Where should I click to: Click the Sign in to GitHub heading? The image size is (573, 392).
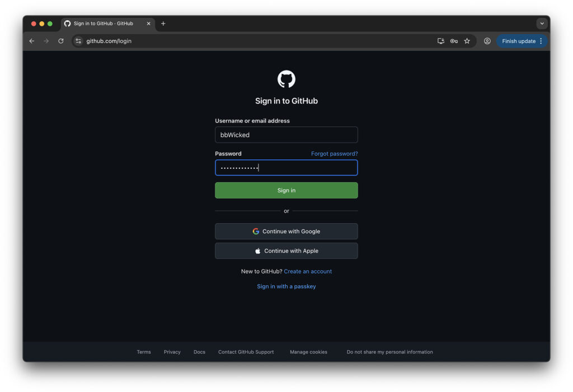[x=286, y=101]
